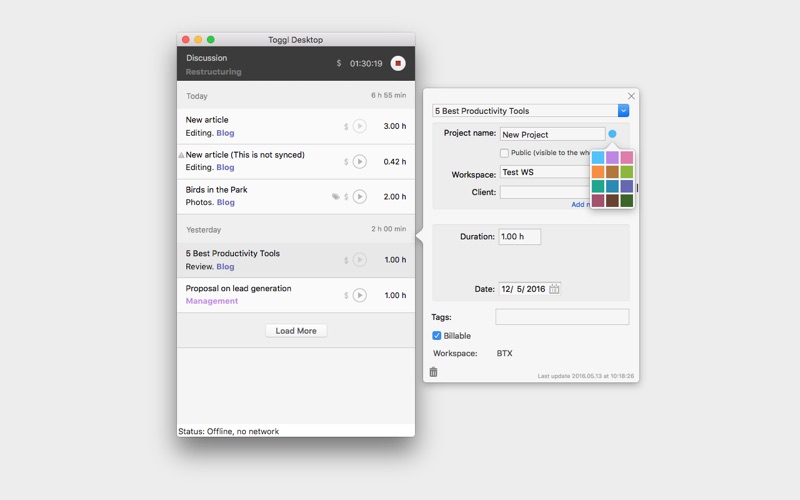
Task: Click the Blog label on the Photos entry
Action: point(226,203)
